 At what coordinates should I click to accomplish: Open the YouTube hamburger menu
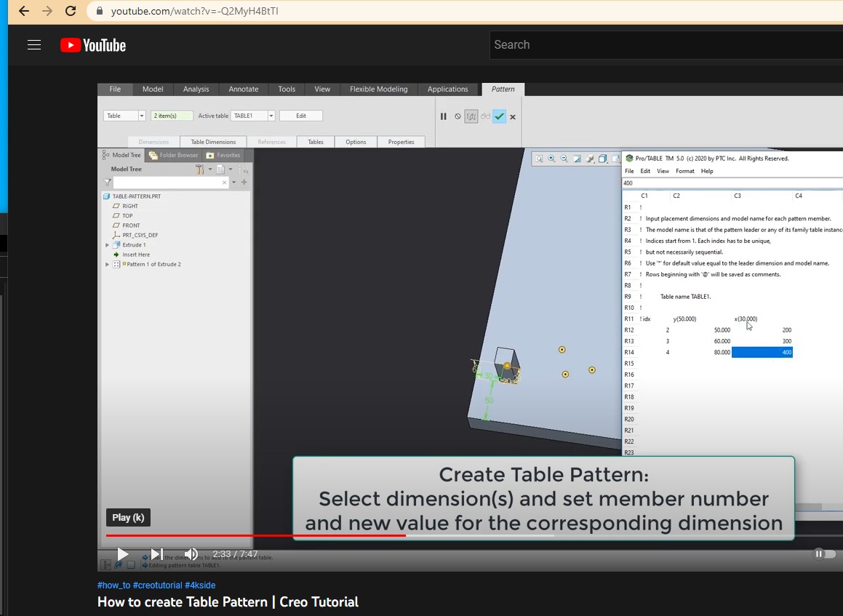(34, 44)
